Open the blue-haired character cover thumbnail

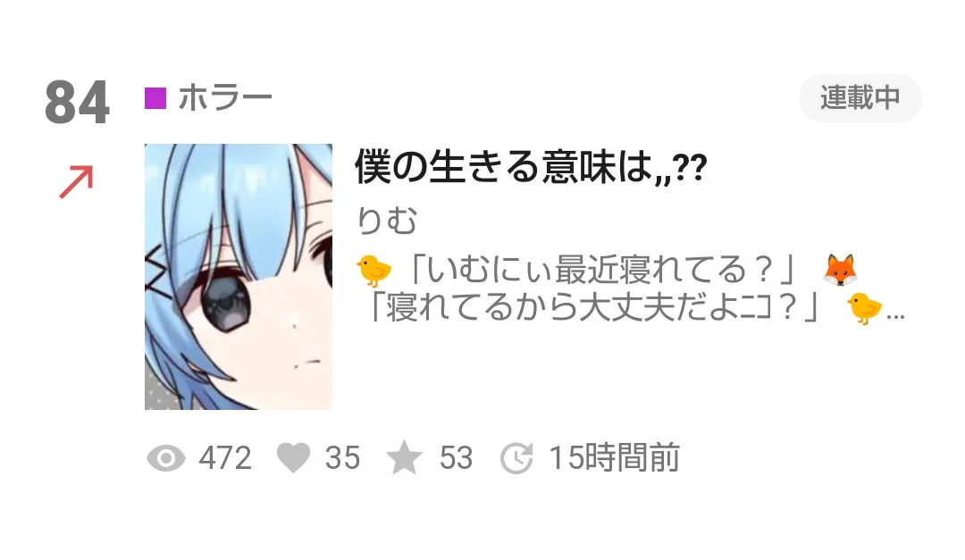click(239, 277)
